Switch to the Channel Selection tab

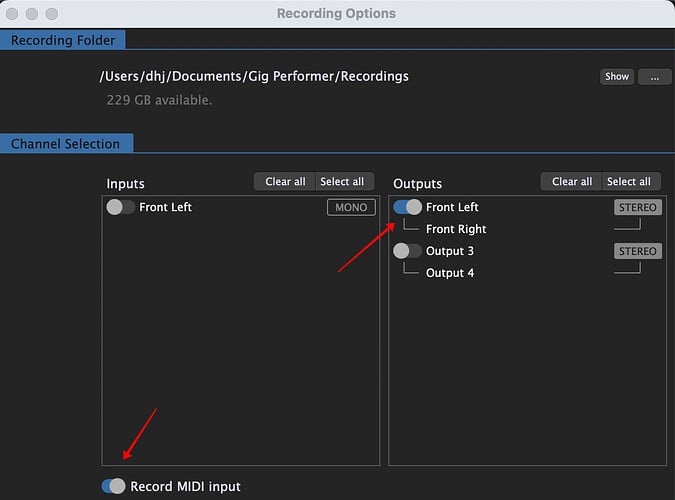(66, 144)
